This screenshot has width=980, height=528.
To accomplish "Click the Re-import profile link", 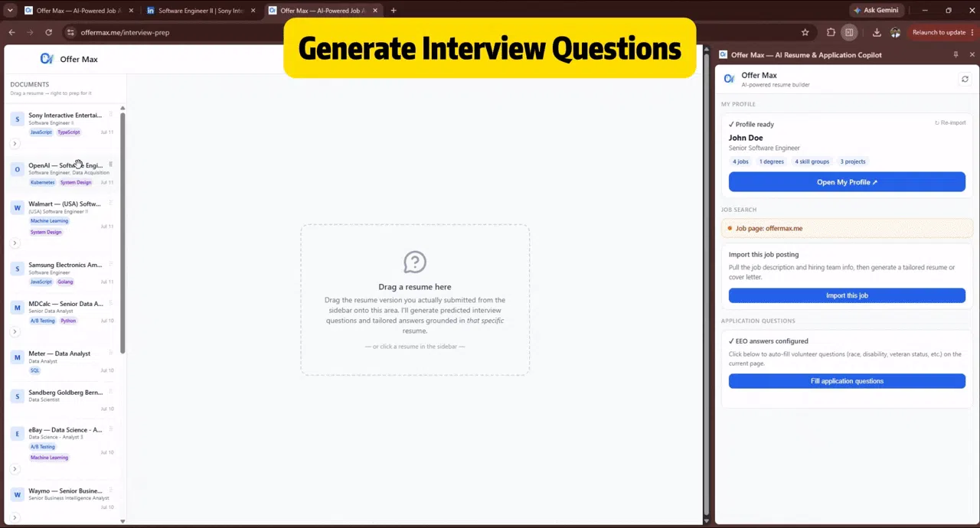I will click(950, 122).
